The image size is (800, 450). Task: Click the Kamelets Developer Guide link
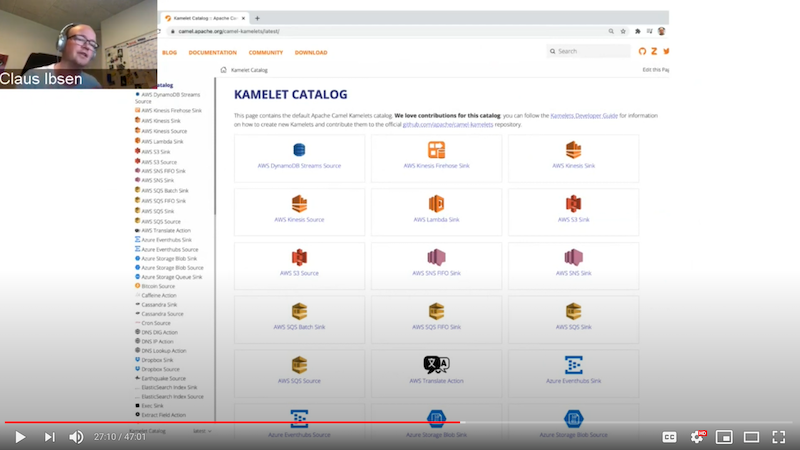pyautogui.click(x=585, y=116)
